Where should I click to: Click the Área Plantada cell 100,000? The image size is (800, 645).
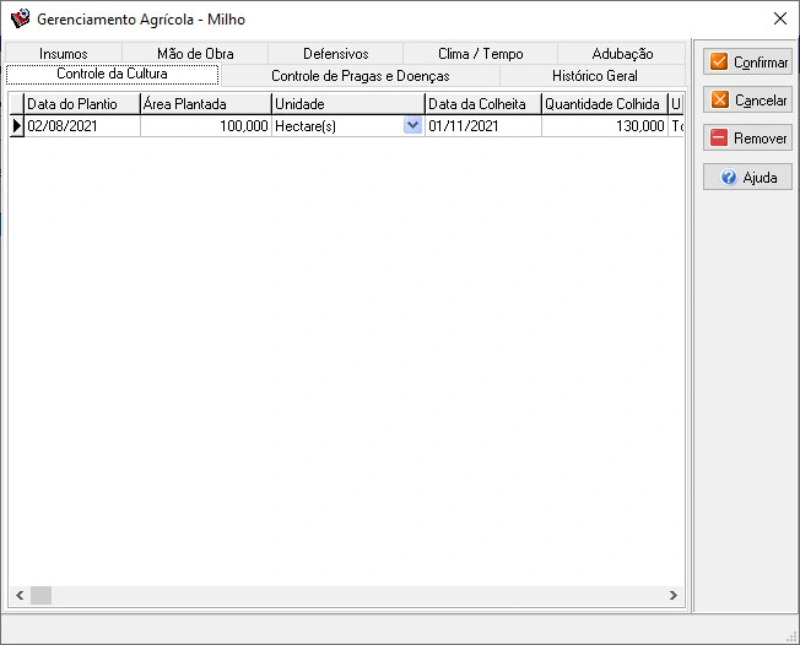point(206,126)
